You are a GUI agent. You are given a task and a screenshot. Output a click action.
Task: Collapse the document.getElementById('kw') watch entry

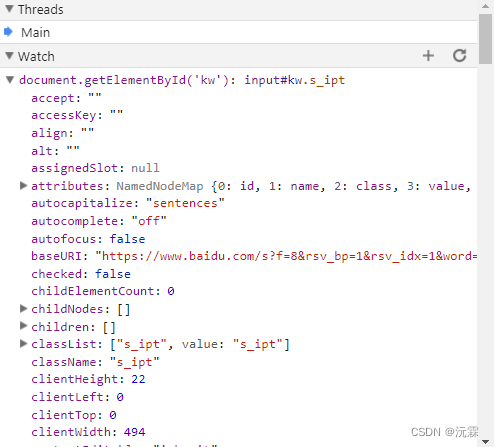click(10, 80)
